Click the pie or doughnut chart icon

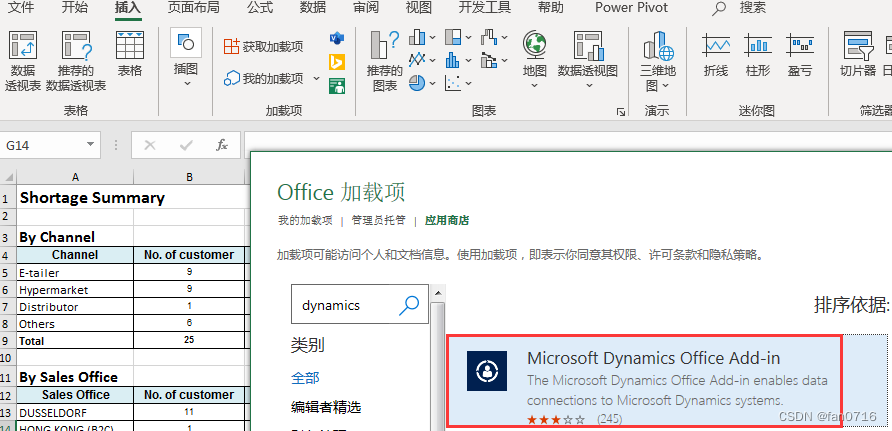(x=418, y=84)
